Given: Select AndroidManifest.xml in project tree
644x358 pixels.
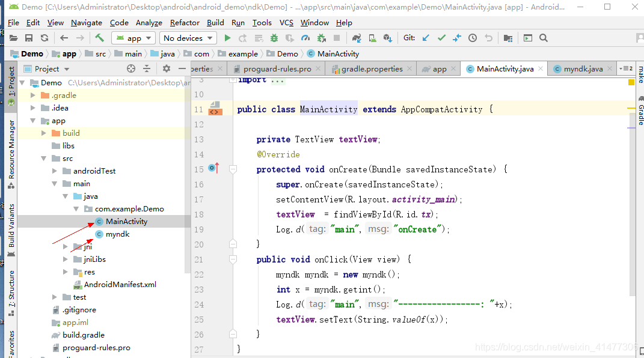Looking at the screenshot, I should (x=120, y=285).
